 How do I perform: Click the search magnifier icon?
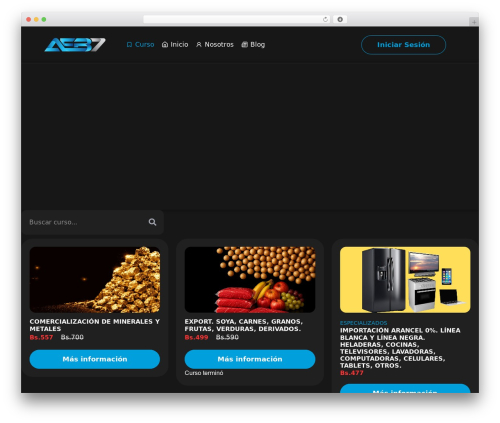click(152, 222)
